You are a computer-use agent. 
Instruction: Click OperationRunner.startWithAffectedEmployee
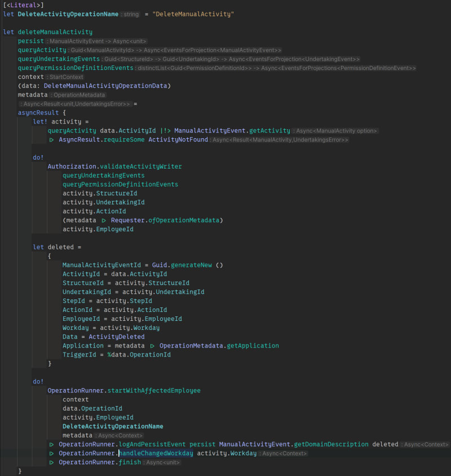tap(124, 390)
